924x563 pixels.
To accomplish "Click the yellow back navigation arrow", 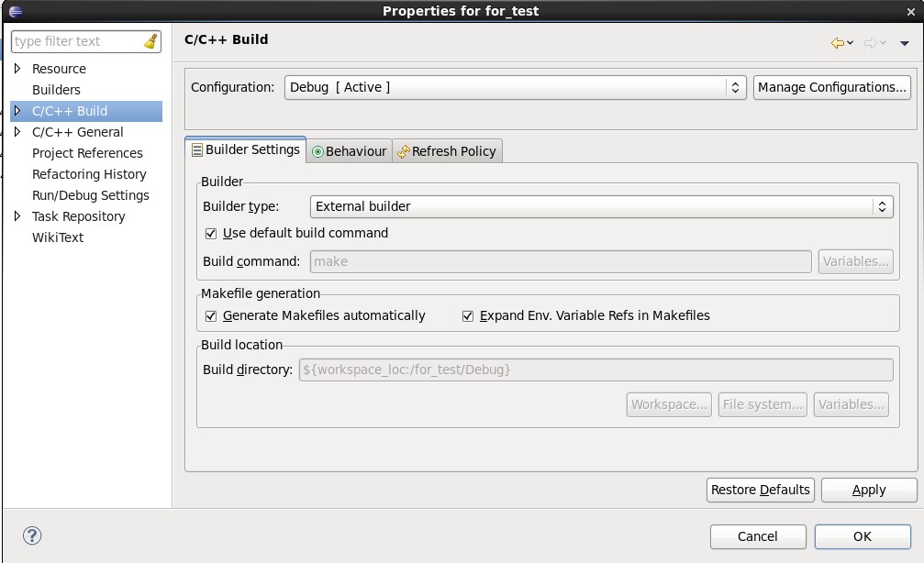I will click(837, 43).
